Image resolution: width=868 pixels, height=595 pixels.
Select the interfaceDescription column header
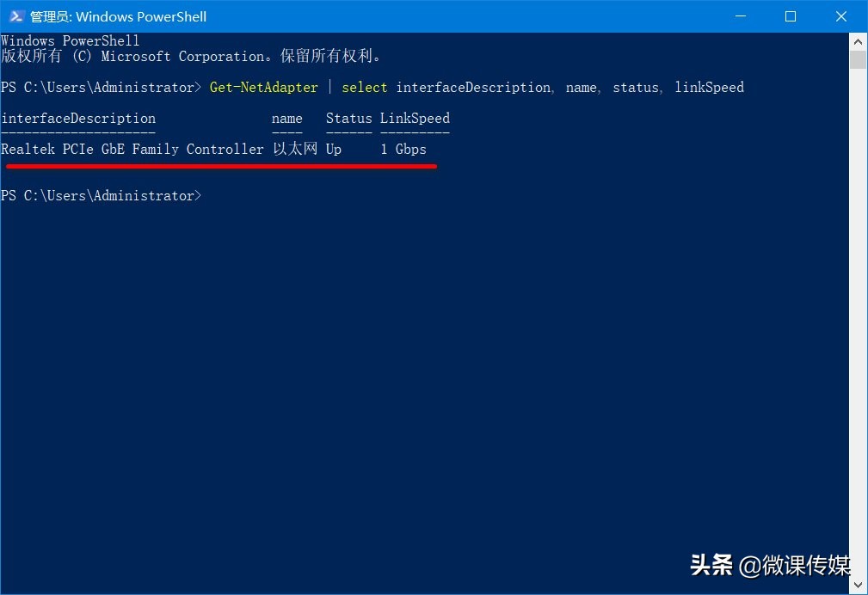click(x=78, y=118)
